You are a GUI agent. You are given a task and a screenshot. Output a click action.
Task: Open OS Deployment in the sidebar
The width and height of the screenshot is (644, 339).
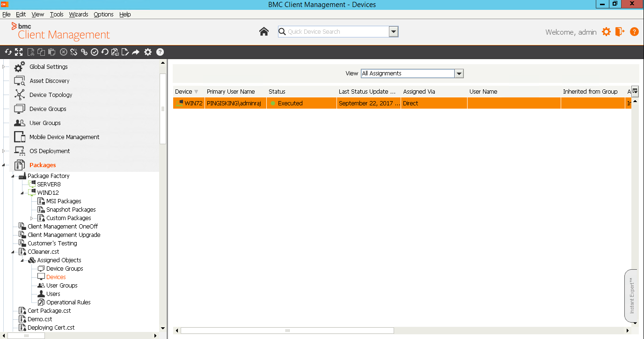point(50,151)
